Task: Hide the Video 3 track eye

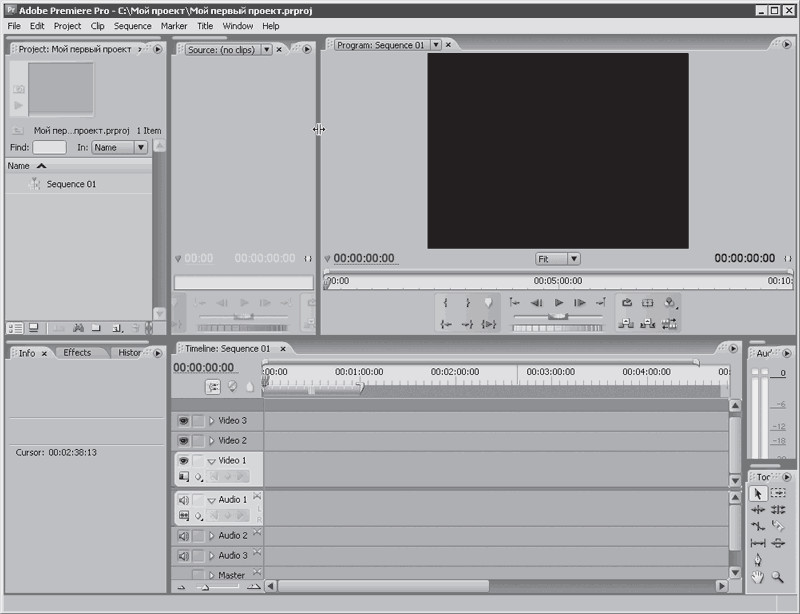Action: coord(184,421)
